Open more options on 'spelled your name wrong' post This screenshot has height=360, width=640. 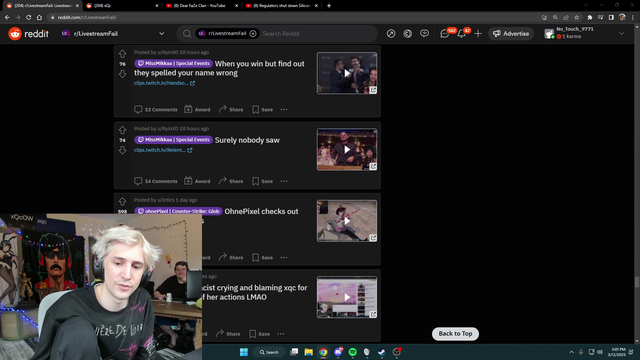284,109
